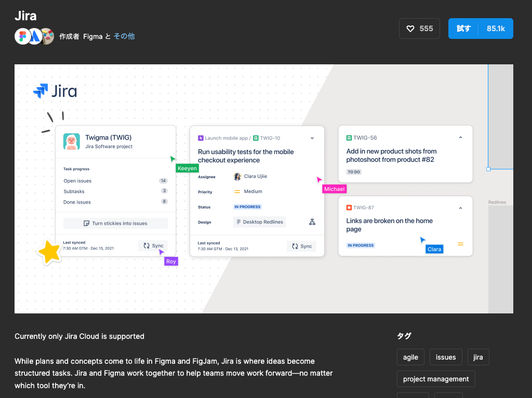Image resolution: width=532 pixels, height=398 pixels.
Task: Click the selection handle square on frame
Action: 488,169
